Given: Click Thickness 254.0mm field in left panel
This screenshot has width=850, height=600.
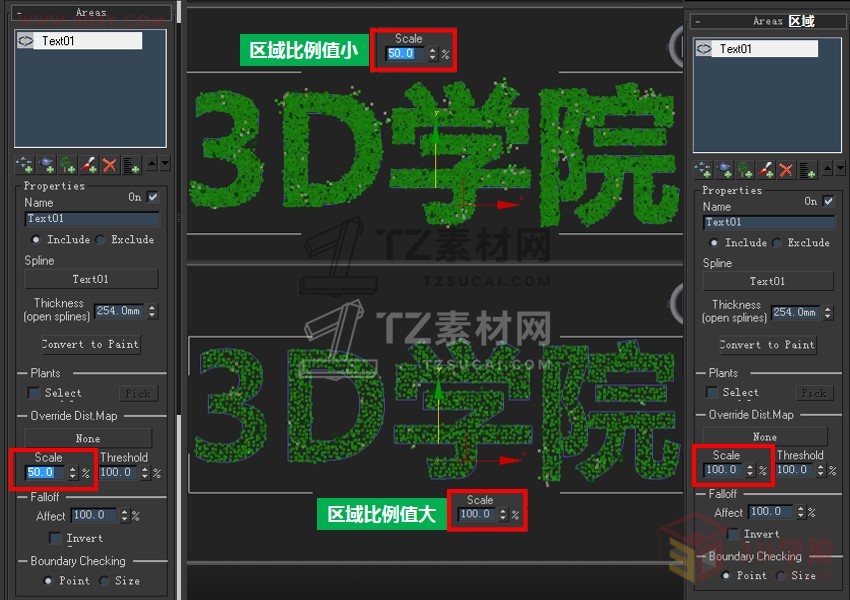Looking at the screenshot, I should pos(120,311).
